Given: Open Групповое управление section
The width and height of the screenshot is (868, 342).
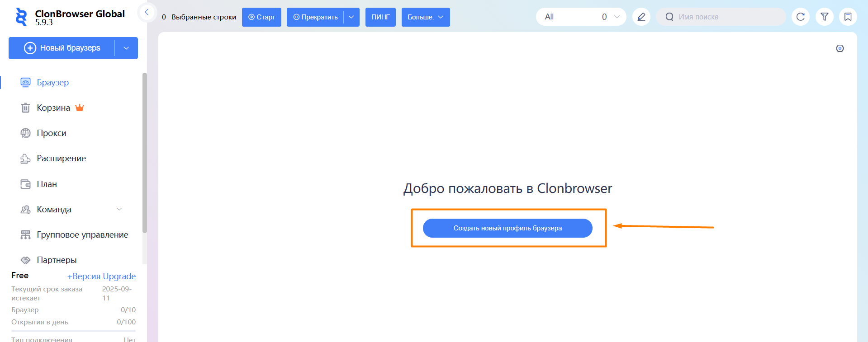Looking at the screenshot, I should pyautogui.click(x=82, y=234).
